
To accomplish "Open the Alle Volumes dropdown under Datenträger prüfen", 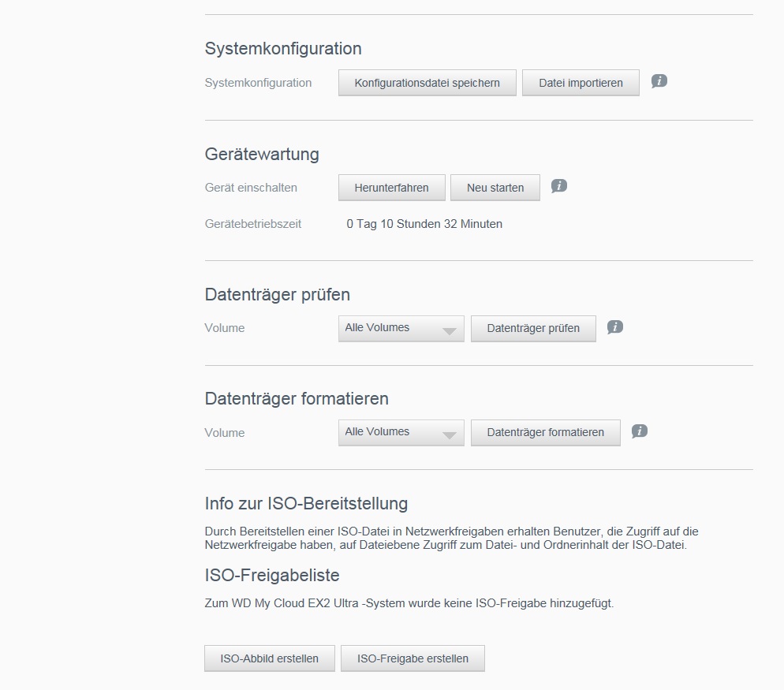I will coord(401,329).
